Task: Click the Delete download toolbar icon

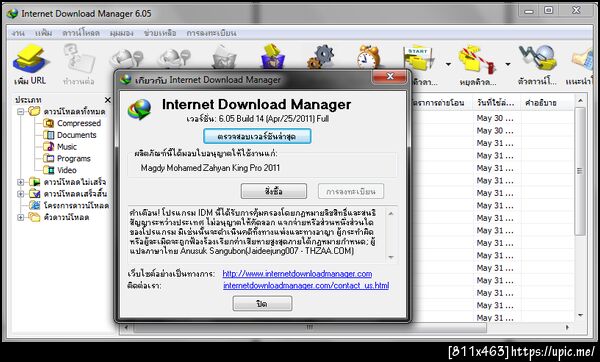Action: point(224,57)
